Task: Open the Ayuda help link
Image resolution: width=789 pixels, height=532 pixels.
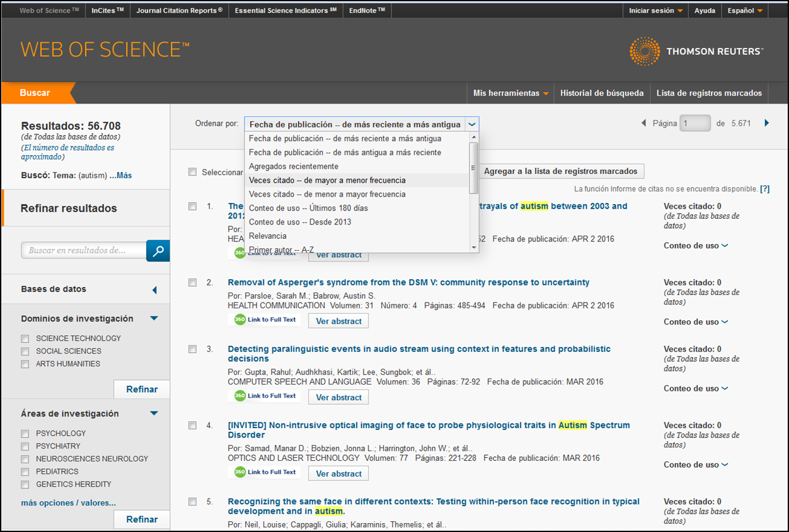Action: (705, 11)
